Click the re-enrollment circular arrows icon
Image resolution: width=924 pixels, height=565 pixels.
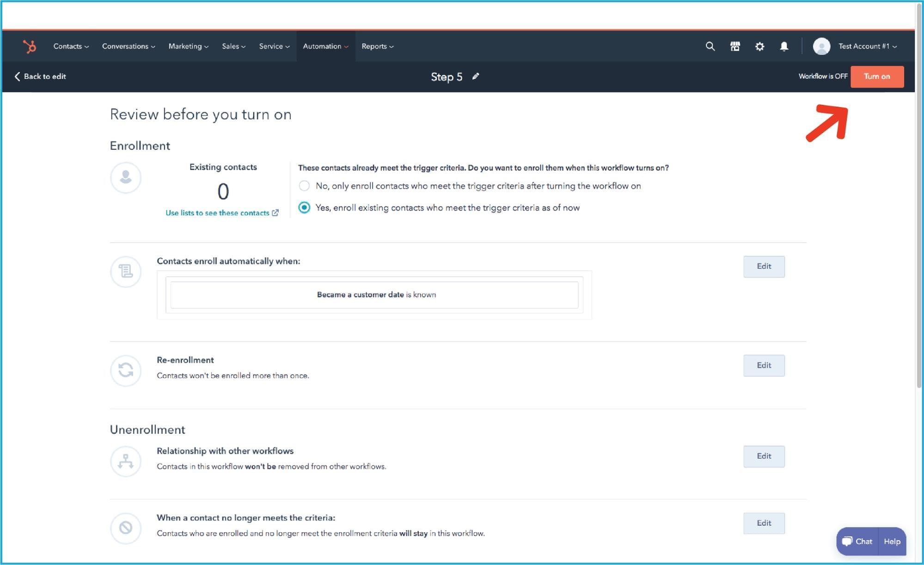[126, 370]
